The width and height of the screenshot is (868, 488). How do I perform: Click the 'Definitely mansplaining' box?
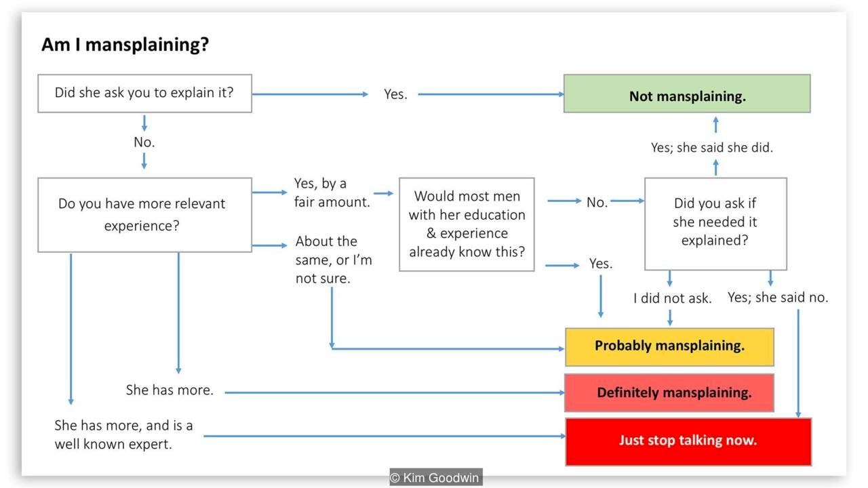point(669,392)
